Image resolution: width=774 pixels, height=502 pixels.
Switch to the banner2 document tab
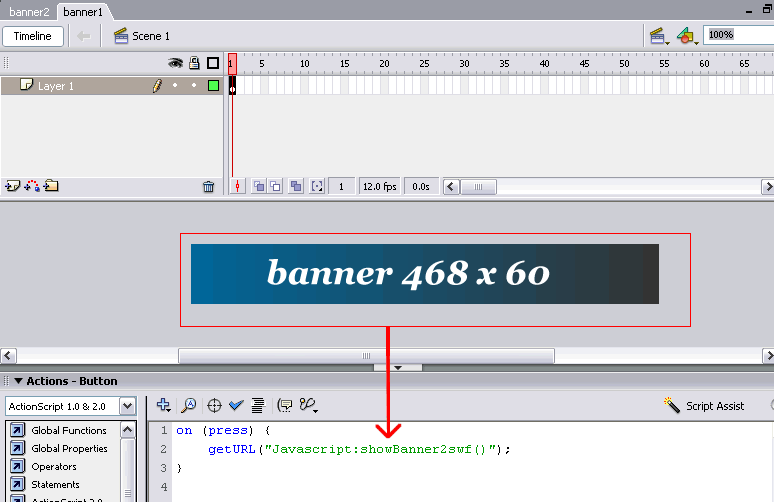29,12
